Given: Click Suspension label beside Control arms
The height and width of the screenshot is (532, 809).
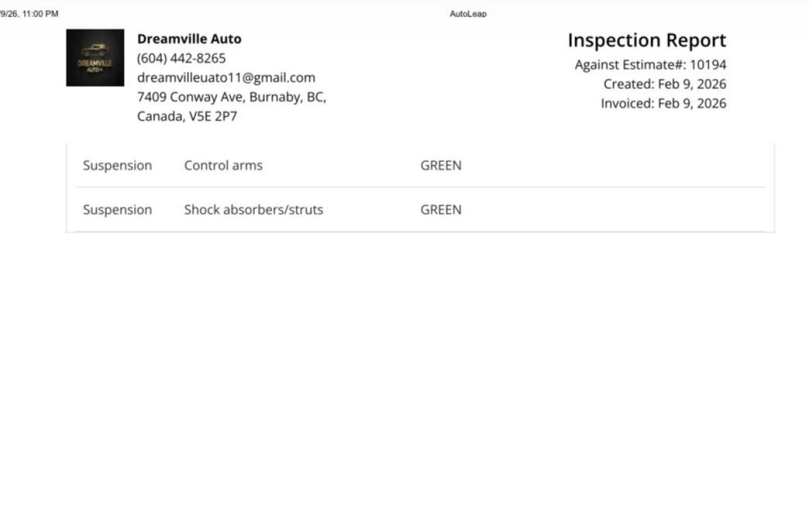Looking at the screenshot, I should click(118, 166).
